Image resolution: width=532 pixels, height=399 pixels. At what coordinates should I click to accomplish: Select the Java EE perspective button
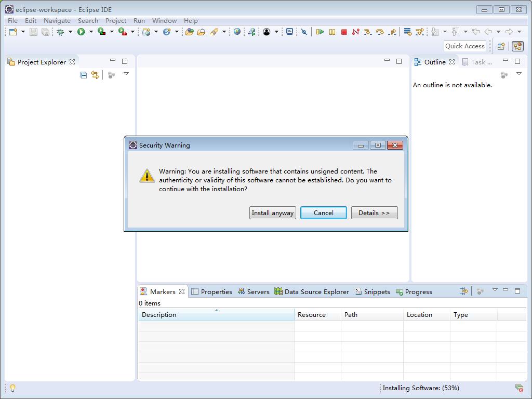coord(518,46)
